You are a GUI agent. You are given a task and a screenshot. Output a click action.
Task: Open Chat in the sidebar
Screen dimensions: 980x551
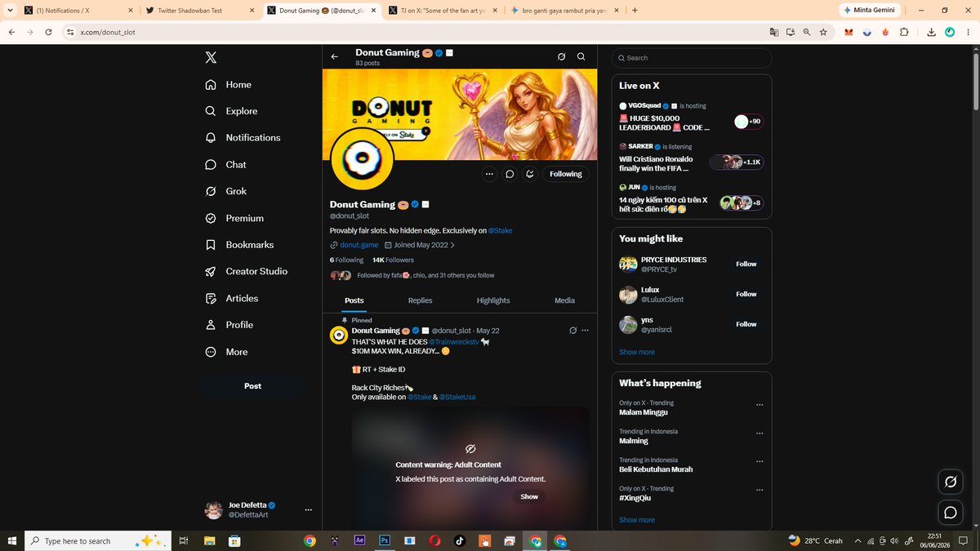point(225,165)
